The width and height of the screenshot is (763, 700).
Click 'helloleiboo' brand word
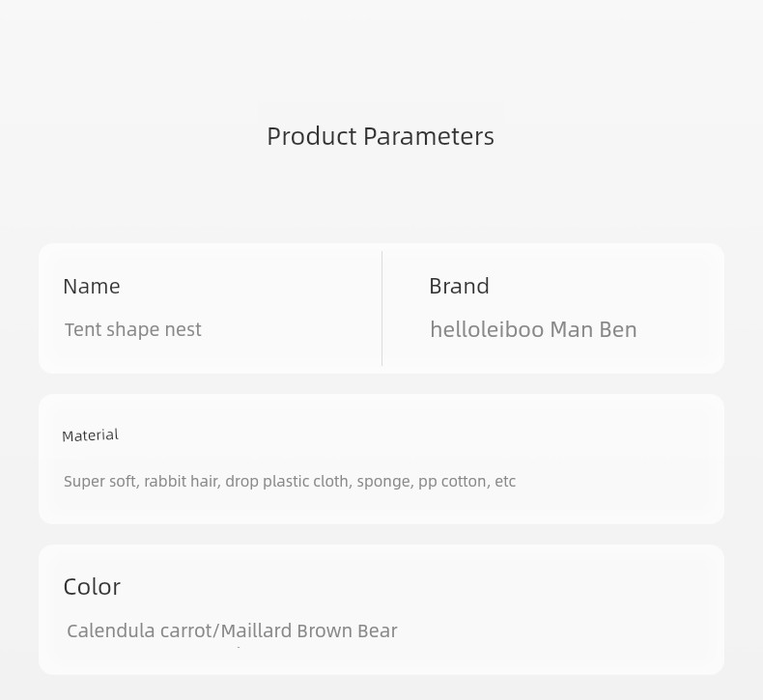pos(487,329)
